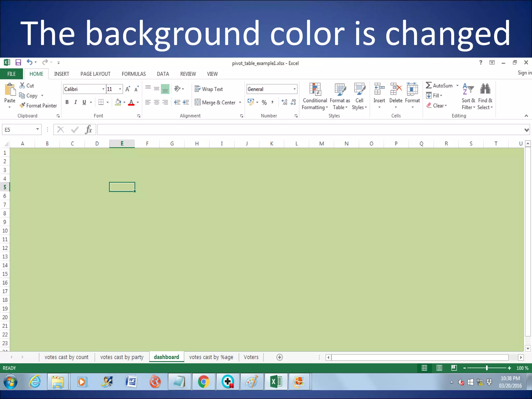Add a new sheet with plus button

pyautogui.click(x=280, y=357)
